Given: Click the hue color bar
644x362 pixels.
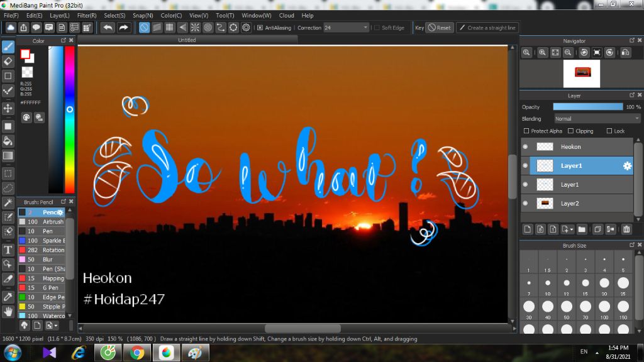Looking at the screenshot, I should pos(70,119).
